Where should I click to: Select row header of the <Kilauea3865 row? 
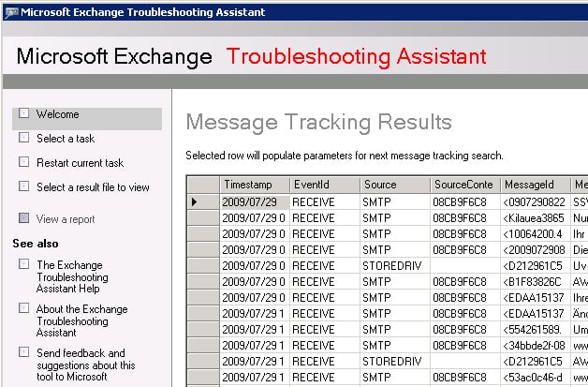(203, 218)
